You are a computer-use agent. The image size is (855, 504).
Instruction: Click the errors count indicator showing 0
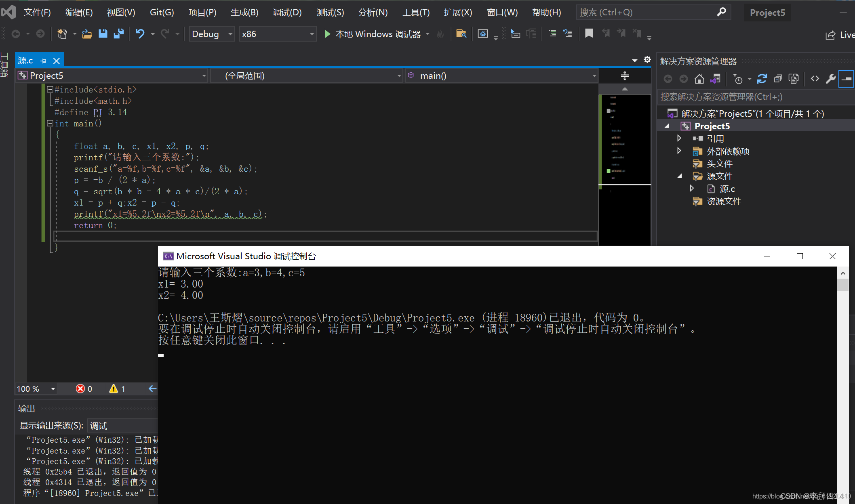tap(84, 388)
